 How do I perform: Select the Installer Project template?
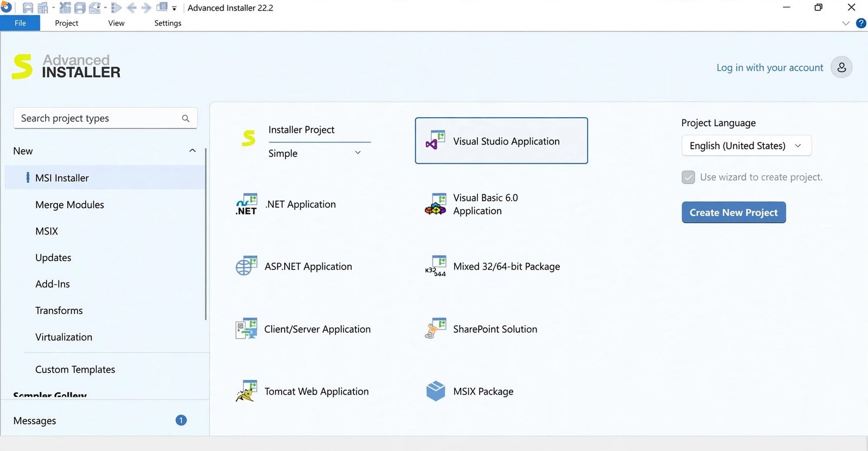click(x=302, y=130)
